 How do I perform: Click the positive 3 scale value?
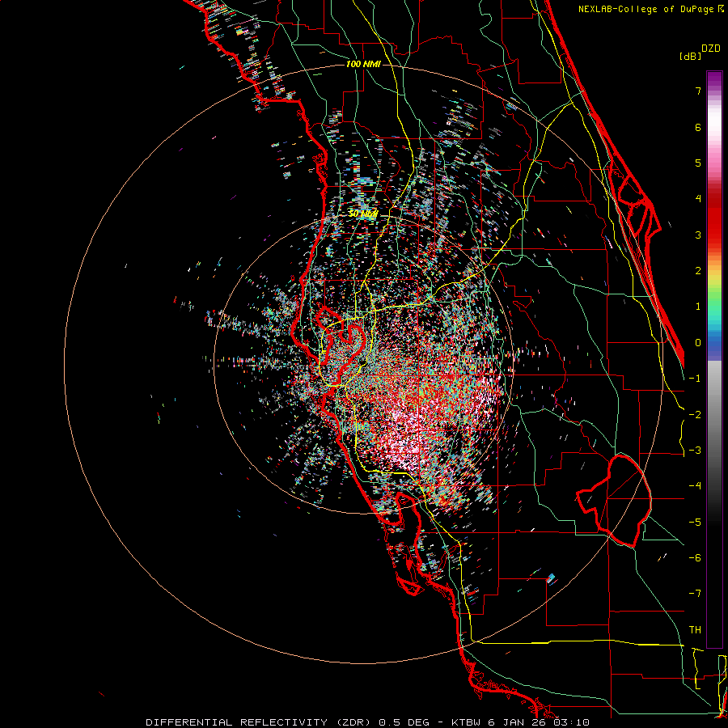(698, 235)
